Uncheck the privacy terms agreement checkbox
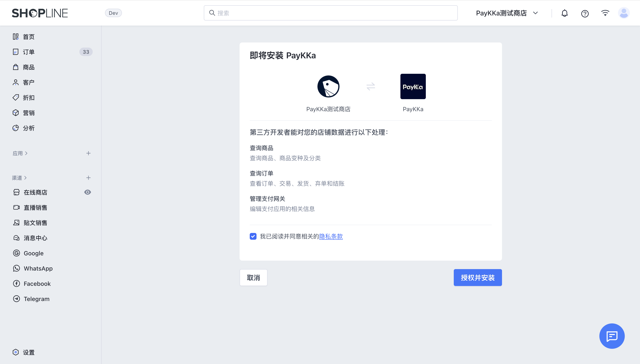This screenshot has width=640, height=364. tap(253, 236)
